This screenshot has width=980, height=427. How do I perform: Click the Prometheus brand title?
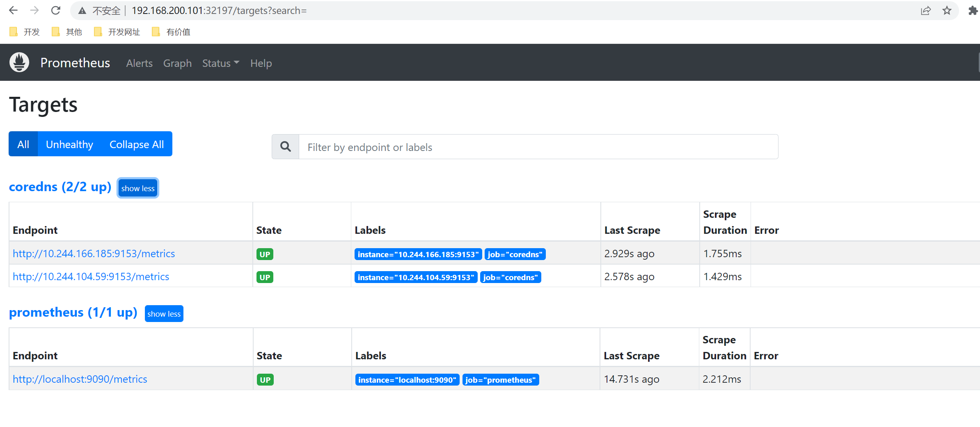(75, 62)
